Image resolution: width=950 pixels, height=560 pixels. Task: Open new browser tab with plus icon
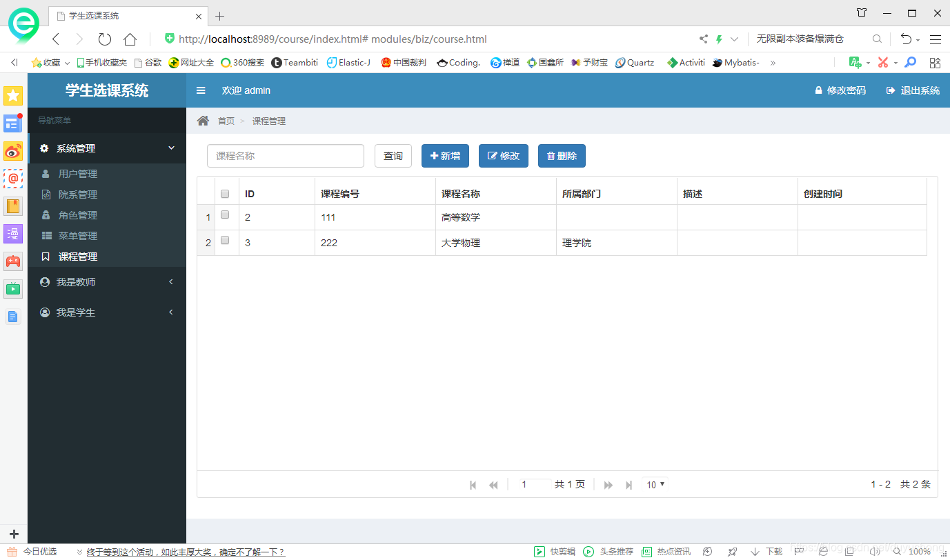(x=220, y=16)
